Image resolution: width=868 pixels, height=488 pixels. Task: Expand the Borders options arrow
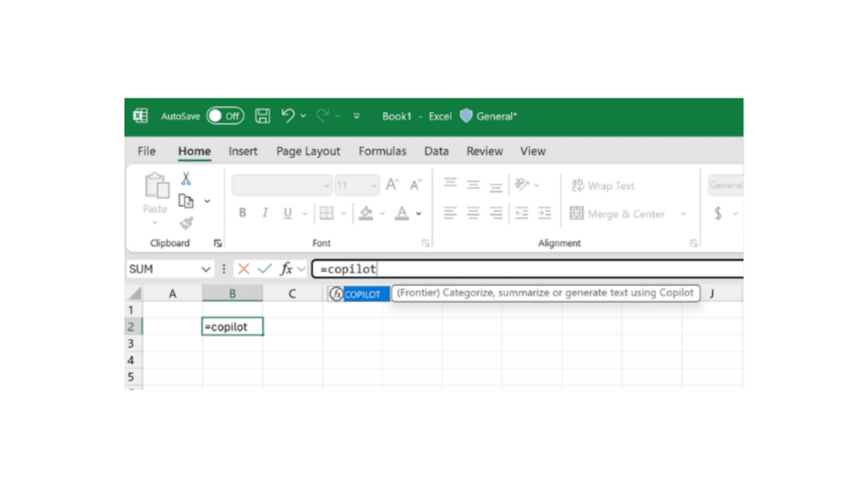(x=344, y=213)
